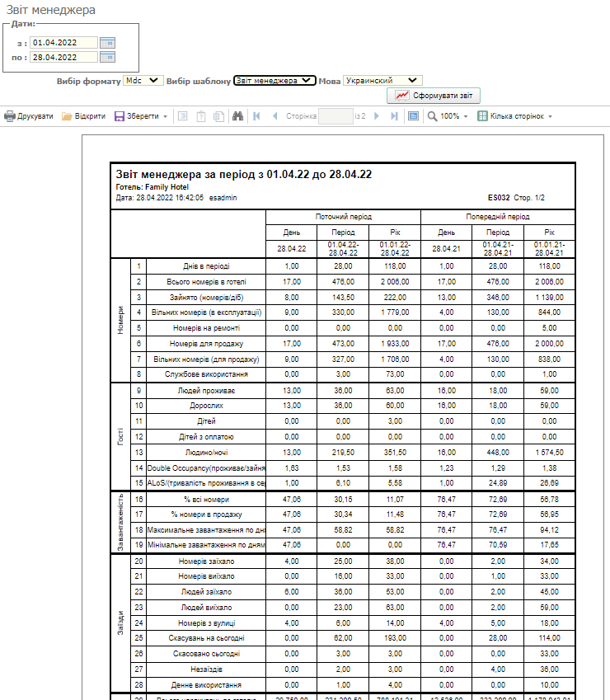Click the start date field 01.04.2022
The width and height of the screenshot is (610, 700).
click(63, 42)
